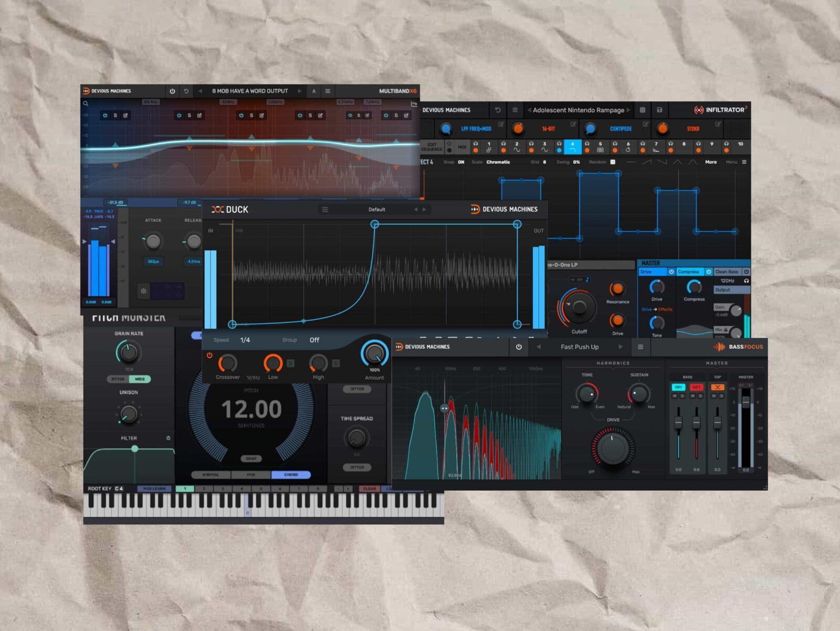Image resolution: width=840 pixels, height=631 pixels.
Task: Enable WIDE mode under Grain Rate
Action: (140, 379)
